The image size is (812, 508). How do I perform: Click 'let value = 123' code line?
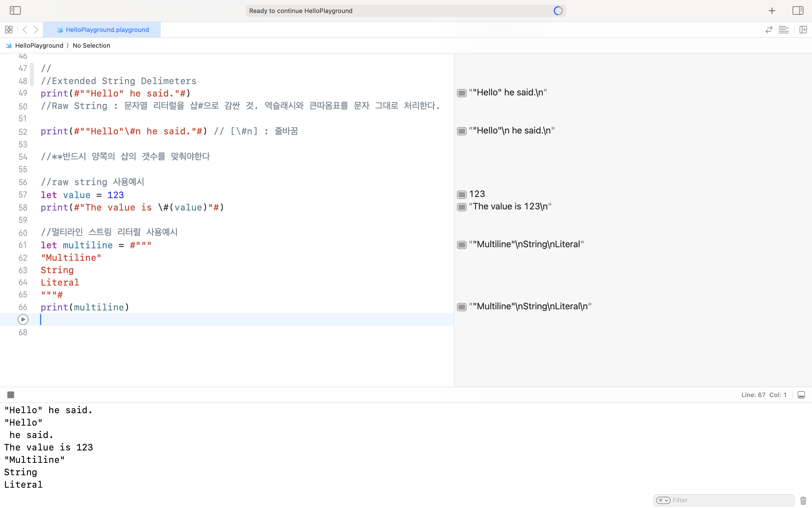(x=82, y=195)
